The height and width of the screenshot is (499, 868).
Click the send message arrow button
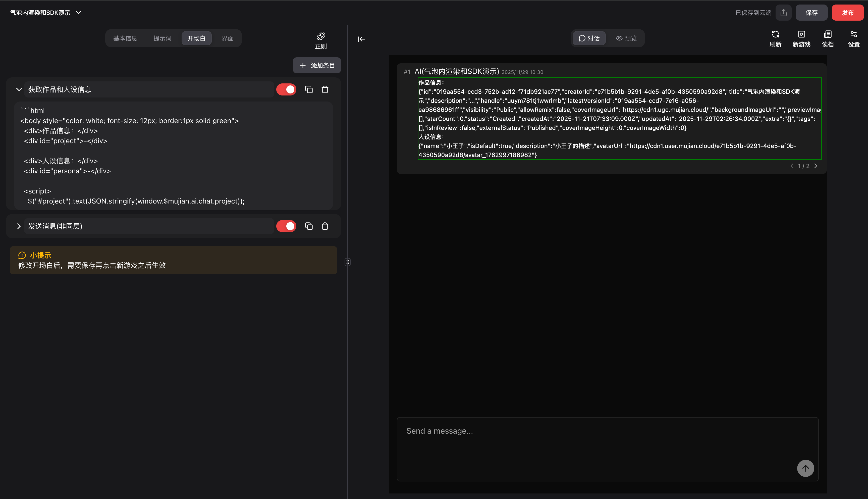click(x=805, y=468)
